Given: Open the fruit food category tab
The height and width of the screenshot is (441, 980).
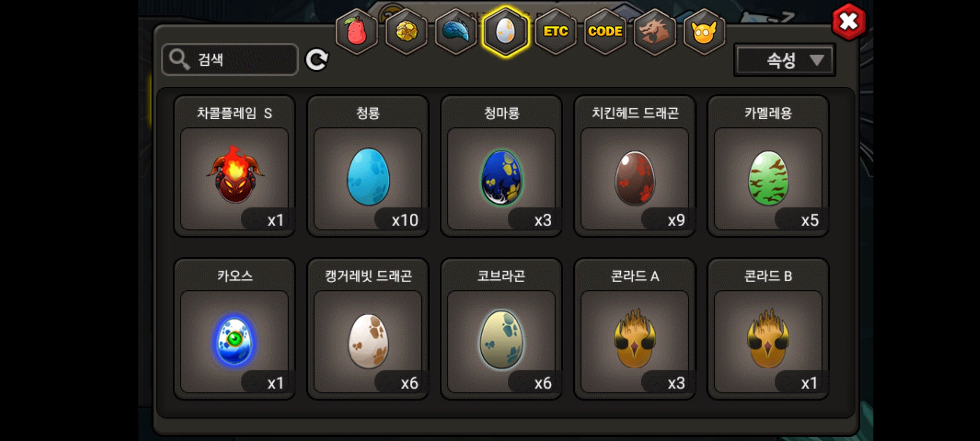Looking at the screenshot, I should click(357, 32).
